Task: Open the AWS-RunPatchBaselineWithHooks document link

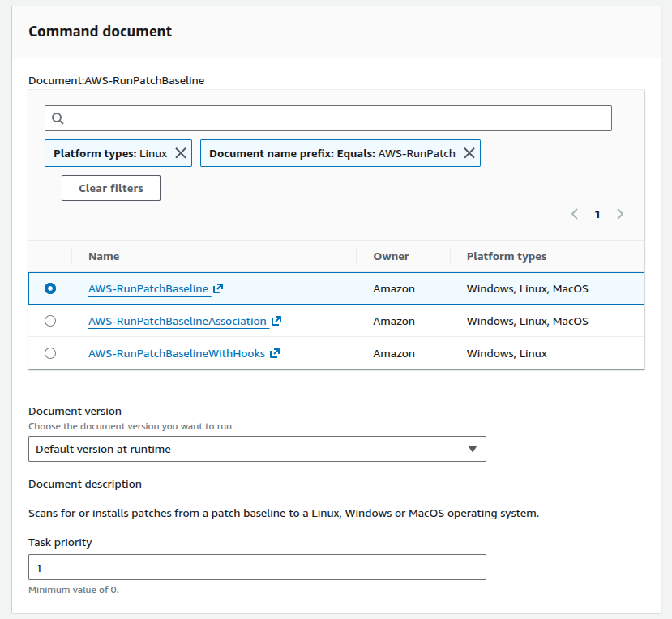Action: [177, 354]
